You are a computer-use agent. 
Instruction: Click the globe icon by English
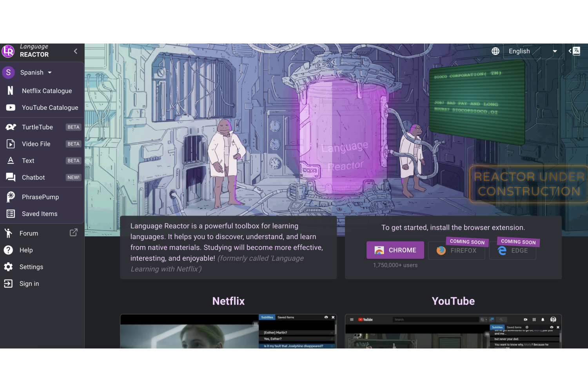click(x=495, y=51)
